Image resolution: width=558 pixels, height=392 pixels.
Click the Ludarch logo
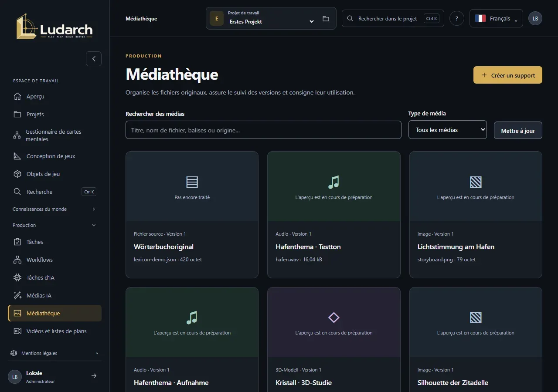point(54,27)
